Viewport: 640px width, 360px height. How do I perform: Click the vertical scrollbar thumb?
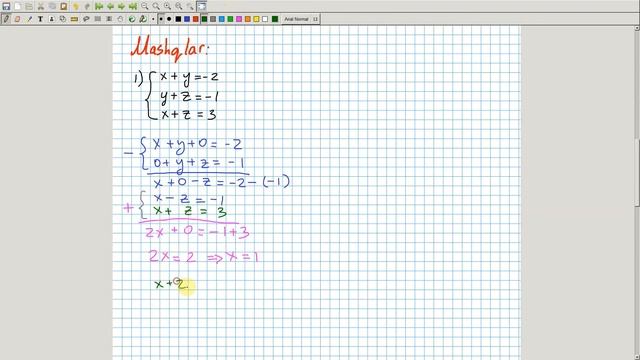pos(637,173)
